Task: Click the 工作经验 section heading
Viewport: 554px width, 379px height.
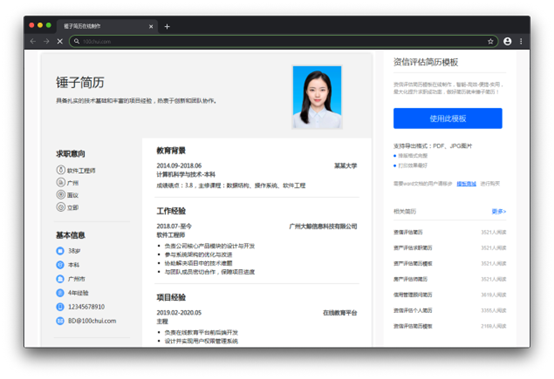Action: pos(171,211)
